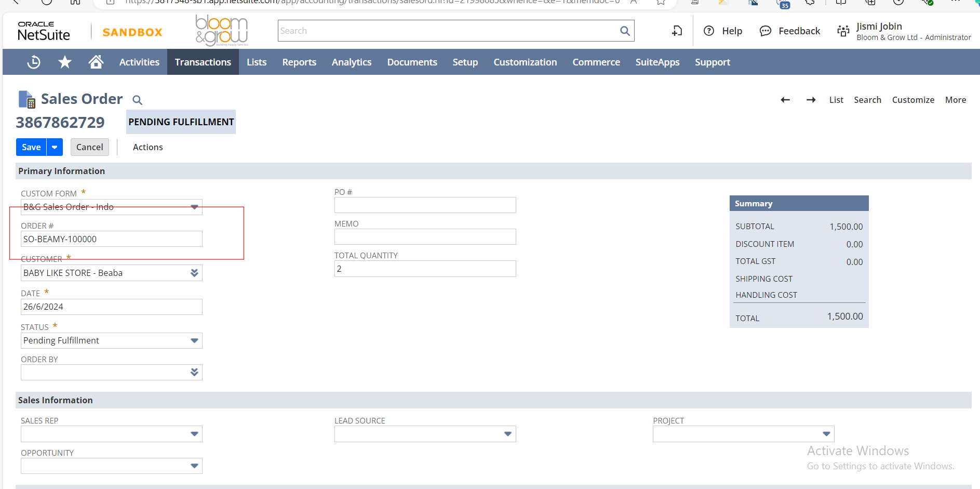Image resolution: width=980 pixels, height=489 pixels.
Task: Click the Jismi Jobin user name
Action: [x=879, y=26]
